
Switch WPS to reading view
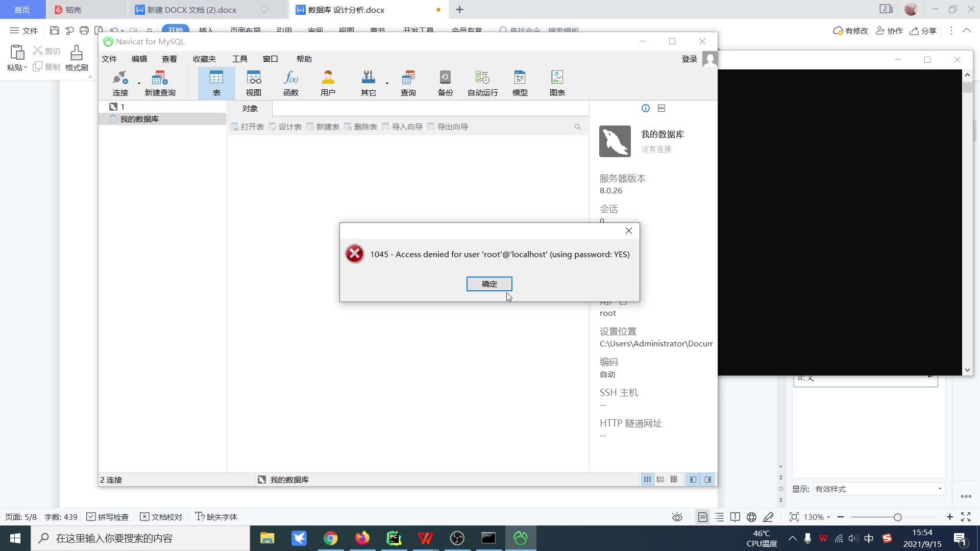pyautogui.click(x=735, y=517)
